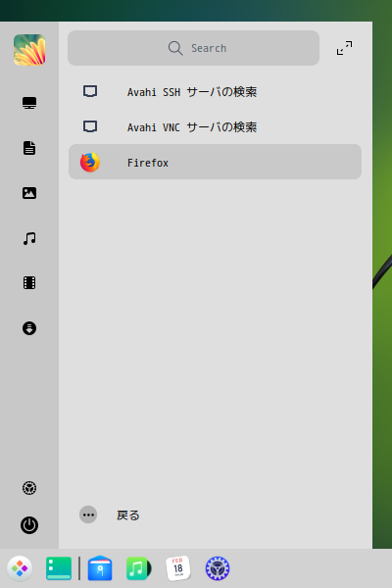The width and height of the screenshot is (392, 588).
Task: Click the three-dots circle icon beside 戻る
Action: tap(88, 514)
